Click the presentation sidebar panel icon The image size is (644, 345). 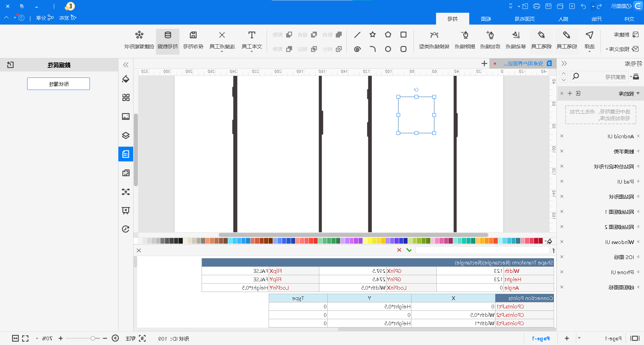click(126, 210)
